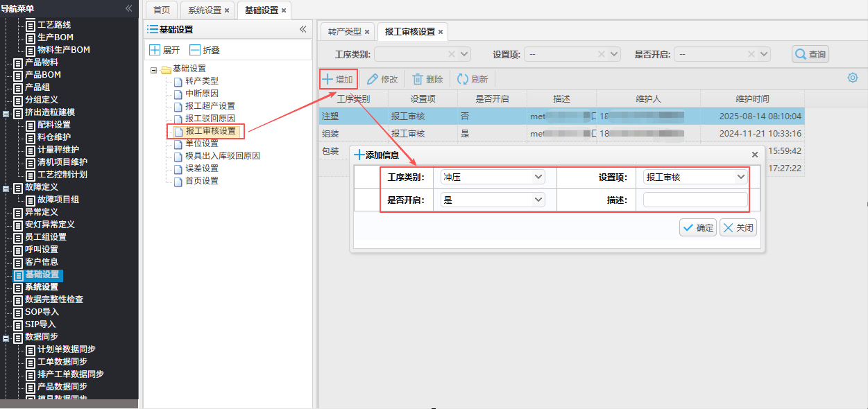Click the 刷新 refresh icon

[462, 79]
